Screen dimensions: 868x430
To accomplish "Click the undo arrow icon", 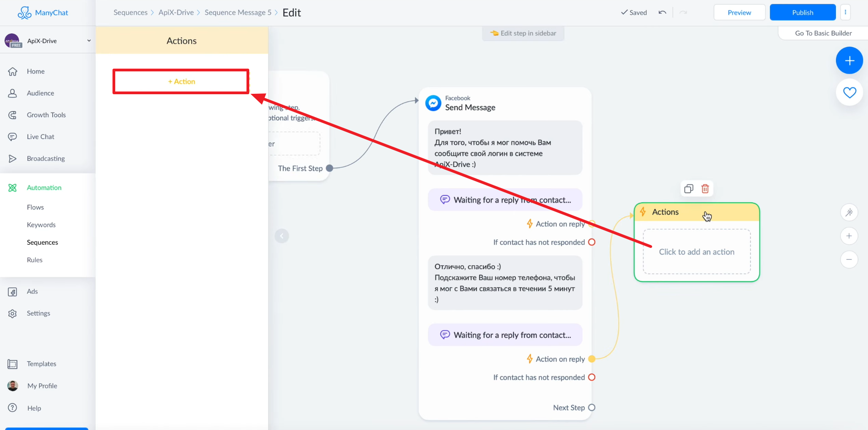I will (x=662, y=12).
